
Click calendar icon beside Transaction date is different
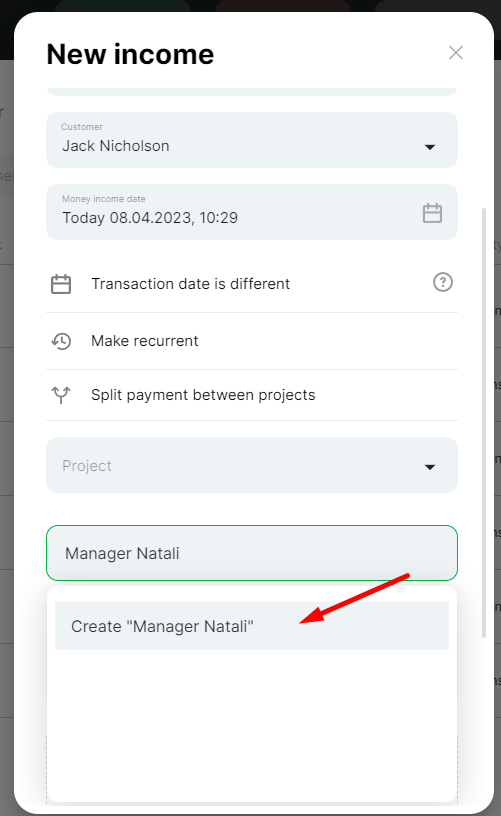tap(61, 284)
